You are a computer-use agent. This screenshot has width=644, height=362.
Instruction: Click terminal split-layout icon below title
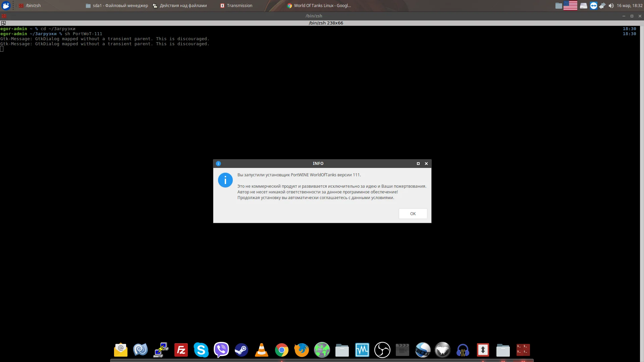[x=3, y=23]
